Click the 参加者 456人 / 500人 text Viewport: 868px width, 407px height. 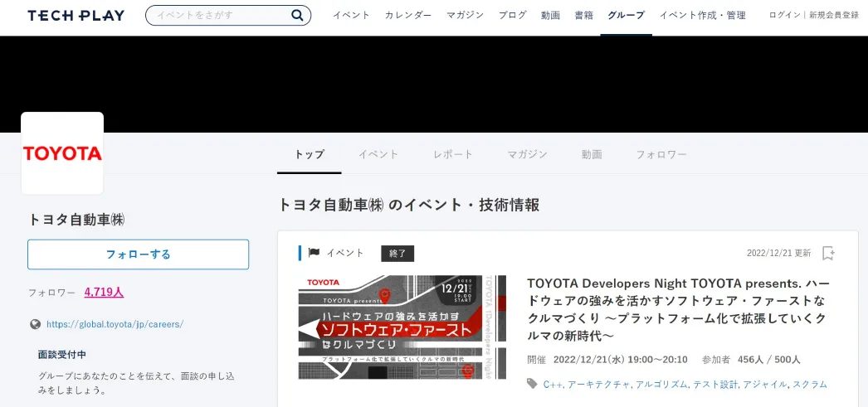751,360
